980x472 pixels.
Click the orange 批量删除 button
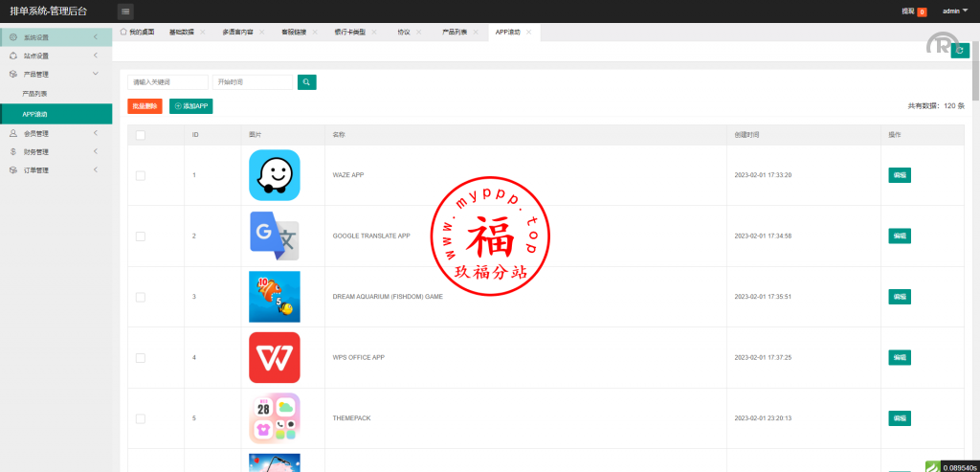(x=145, y=105)
